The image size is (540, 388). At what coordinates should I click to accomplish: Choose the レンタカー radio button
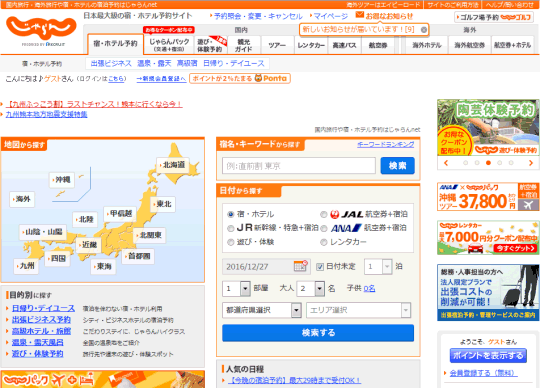pyautogui.click(x=323, y=242)
